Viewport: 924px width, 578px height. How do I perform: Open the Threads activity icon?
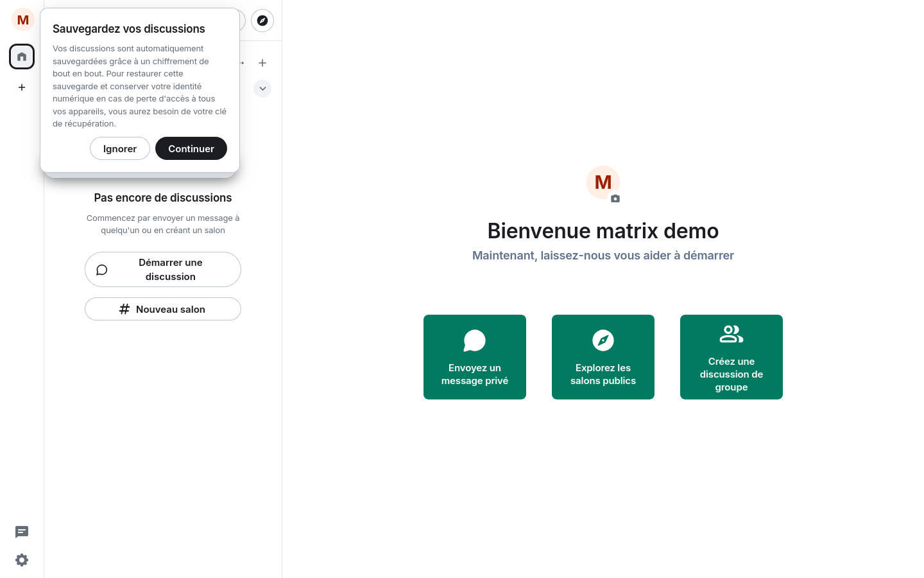(22, 532)
